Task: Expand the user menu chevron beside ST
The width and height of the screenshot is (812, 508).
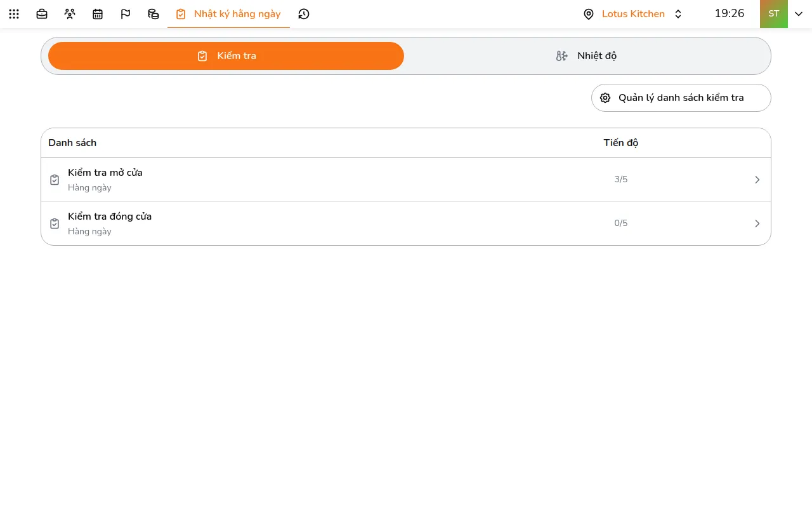Action: click(799, 14)
